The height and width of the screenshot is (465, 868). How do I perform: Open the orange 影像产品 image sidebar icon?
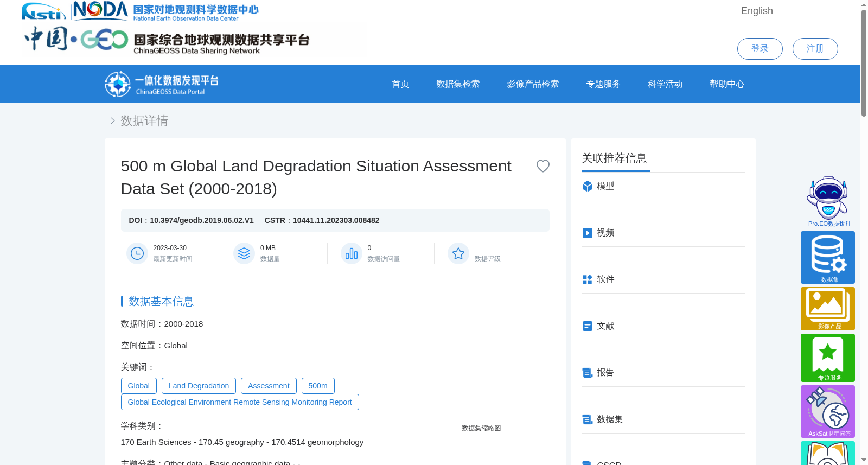tap(828, 309)
